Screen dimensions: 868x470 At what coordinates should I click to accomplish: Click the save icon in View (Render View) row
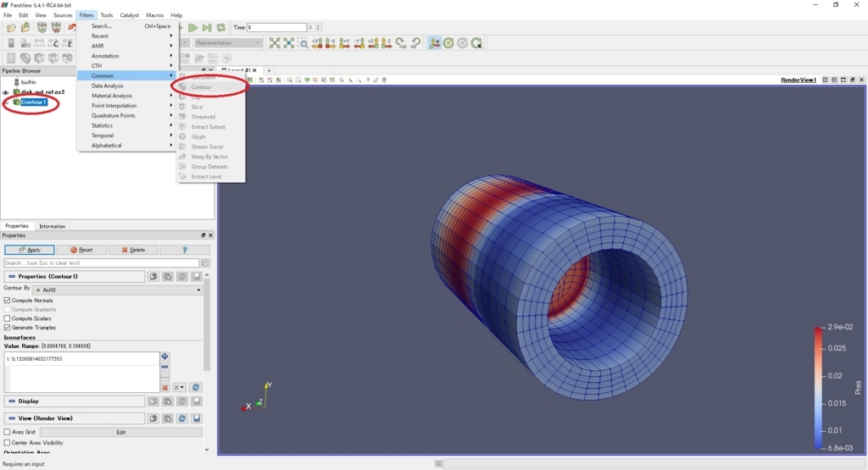tap(197, 418)
